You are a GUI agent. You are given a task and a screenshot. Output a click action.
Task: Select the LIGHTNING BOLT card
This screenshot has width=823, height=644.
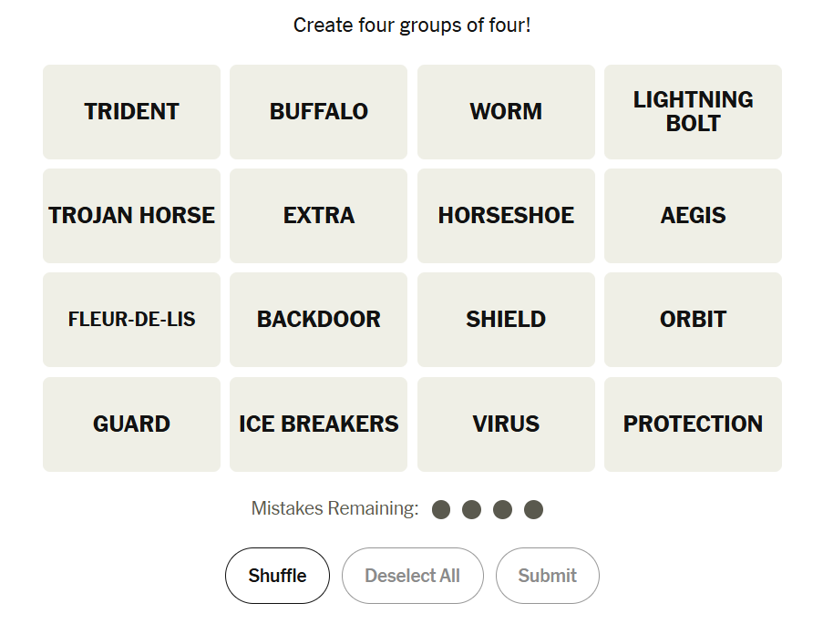[693, 112]
